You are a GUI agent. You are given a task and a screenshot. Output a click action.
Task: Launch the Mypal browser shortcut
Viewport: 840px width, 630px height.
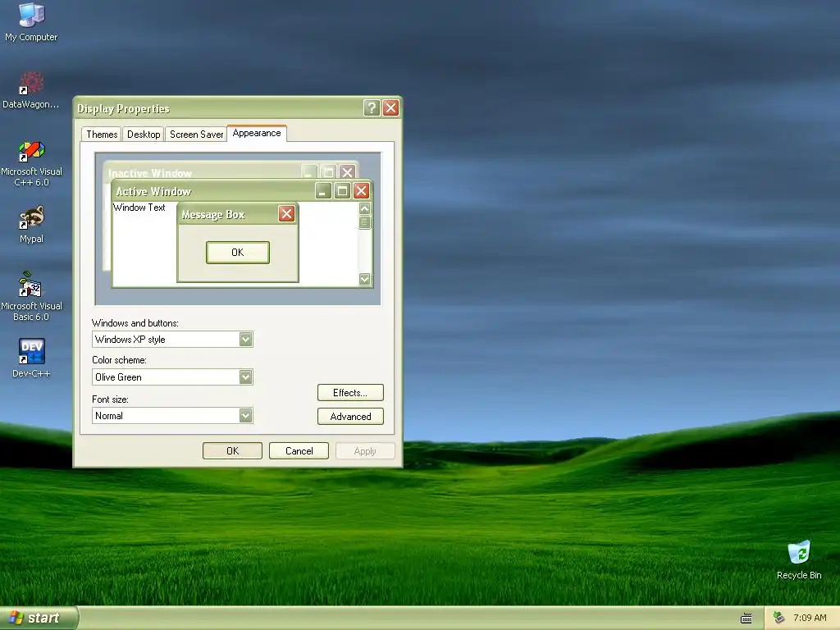[x=31, y=224]
